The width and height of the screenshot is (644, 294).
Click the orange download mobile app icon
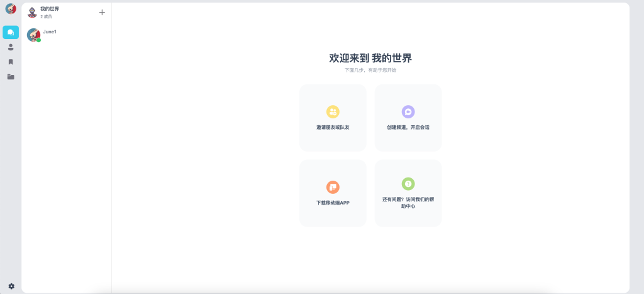tap(333, 187)
